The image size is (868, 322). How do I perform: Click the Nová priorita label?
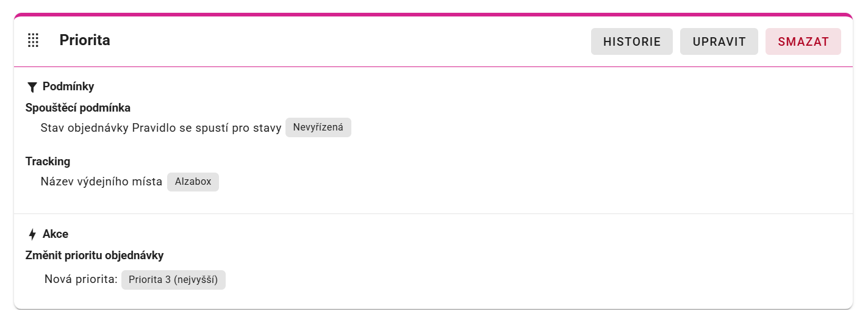coord(81,280)
